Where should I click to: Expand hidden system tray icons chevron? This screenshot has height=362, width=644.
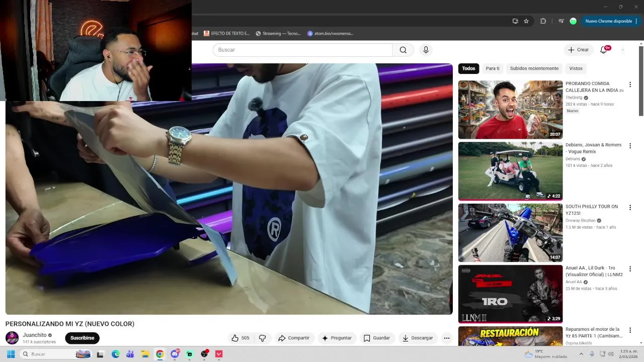point(582,354)
